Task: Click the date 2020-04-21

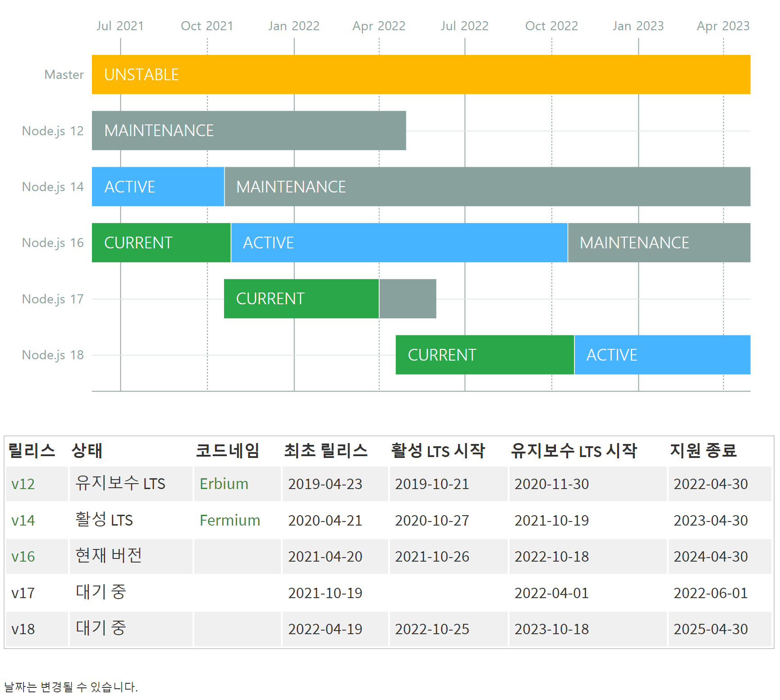Action: pyautogui.click(x=325, y=521)
